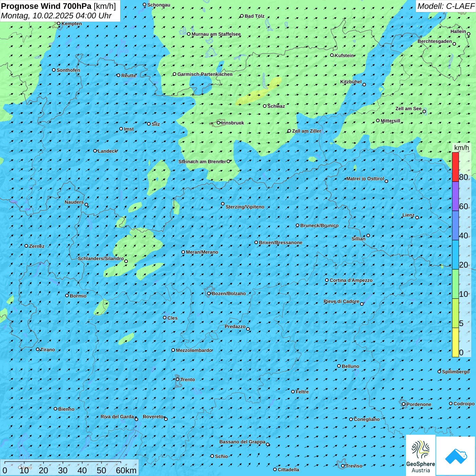Click the Kempten label
Screen dimensions: 476x476
(x=72, y=23)
